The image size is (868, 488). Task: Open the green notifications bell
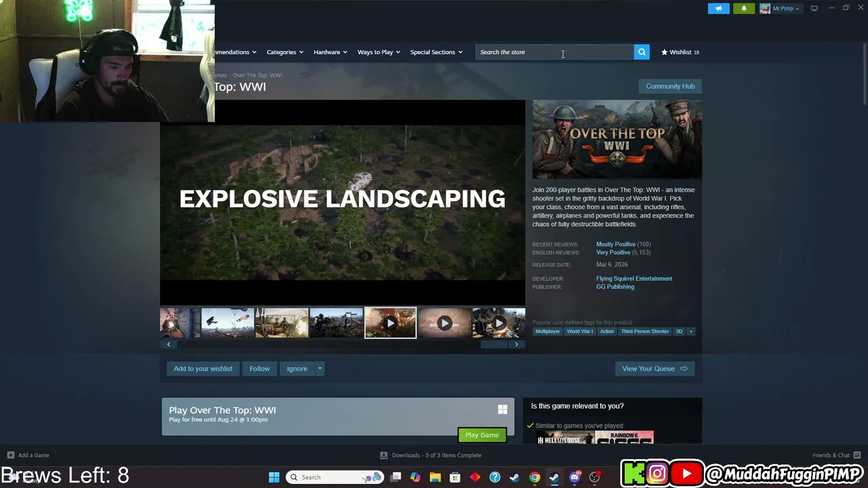tap(744, 9)
